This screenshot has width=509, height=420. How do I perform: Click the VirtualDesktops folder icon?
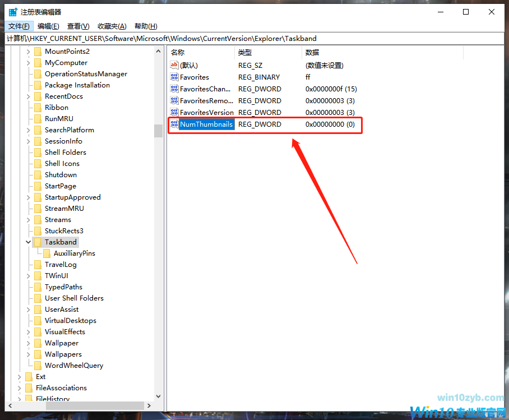pyautogui.click(x=38, y=321)
